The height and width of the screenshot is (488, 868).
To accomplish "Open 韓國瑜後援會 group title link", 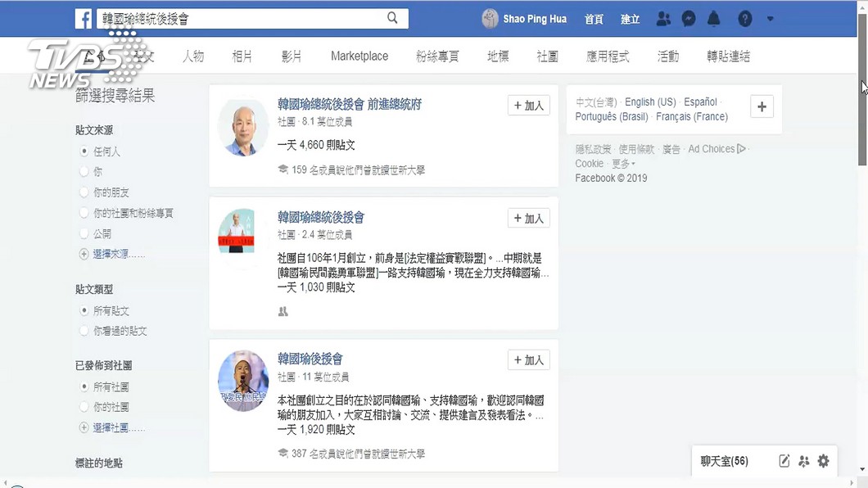I will (310, 359).
